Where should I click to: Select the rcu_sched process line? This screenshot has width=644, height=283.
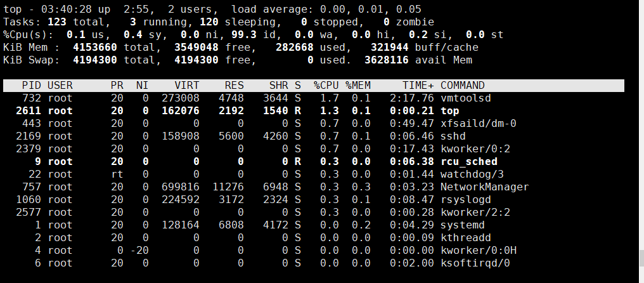314,161
